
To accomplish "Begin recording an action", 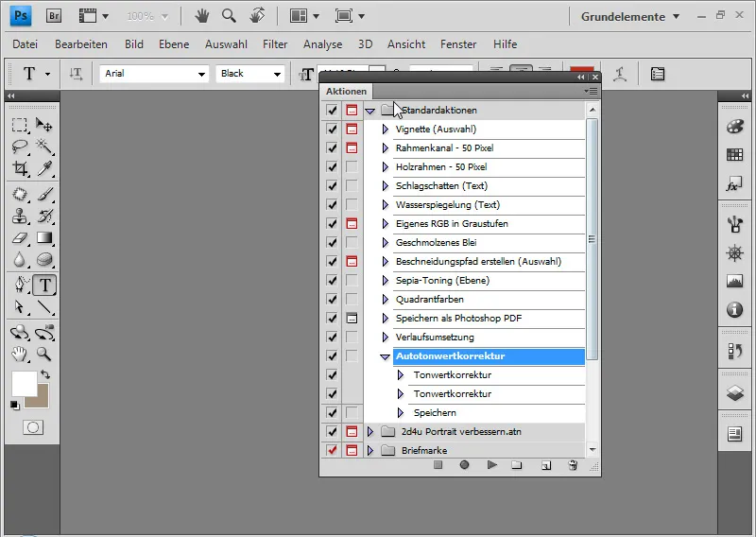I will tap(464, 465).
